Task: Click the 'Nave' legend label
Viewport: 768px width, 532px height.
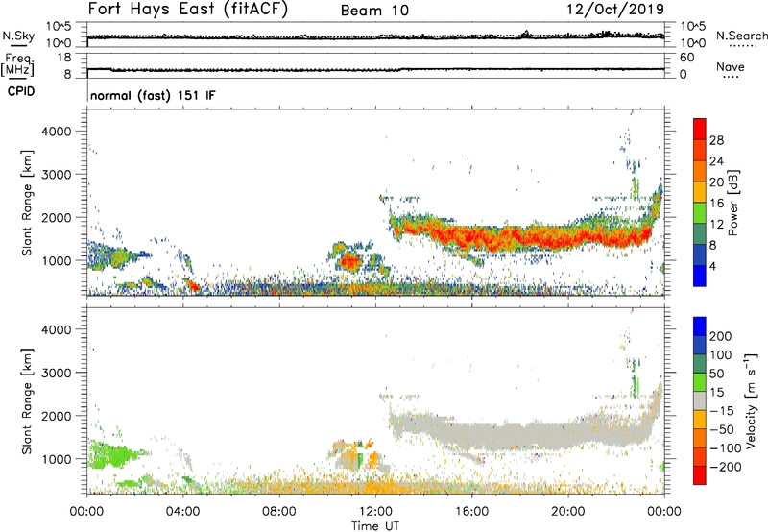Action: pos(731,67)
